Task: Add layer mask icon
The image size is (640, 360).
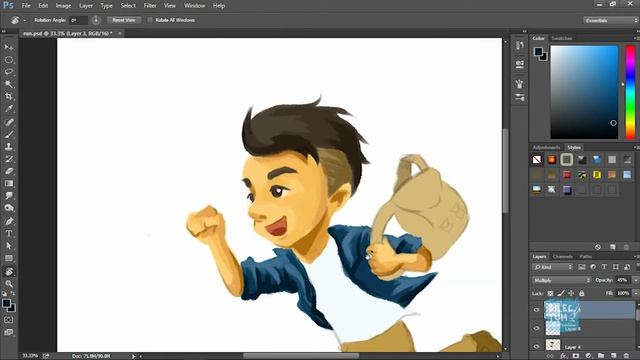Action: pyautogui.click(x=576, y=356)
